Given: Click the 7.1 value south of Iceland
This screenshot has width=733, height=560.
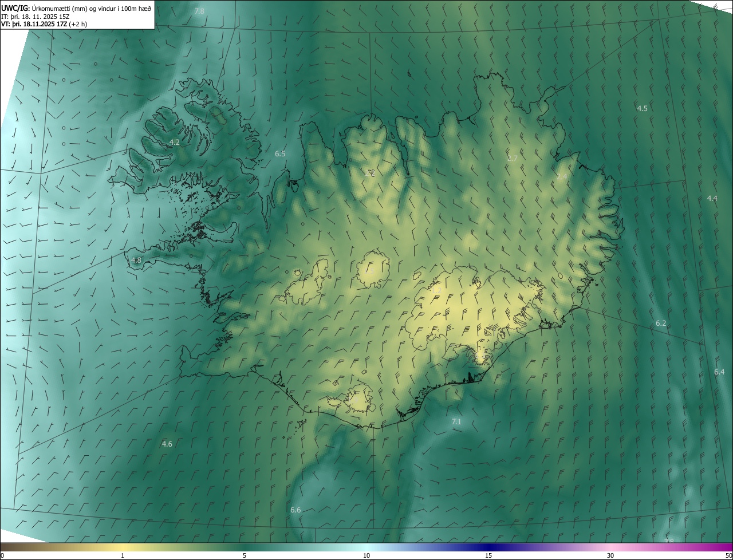Looking at the screenshot, I should click(456, 422).
